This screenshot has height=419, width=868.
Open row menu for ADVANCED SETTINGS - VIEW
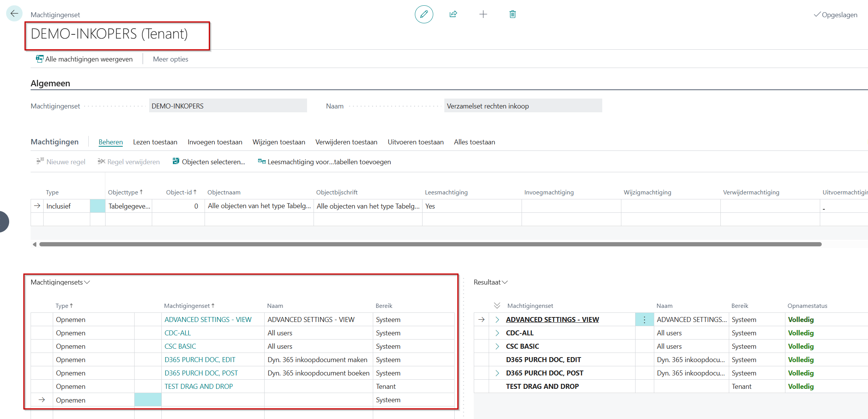click(x=644, y=320)
